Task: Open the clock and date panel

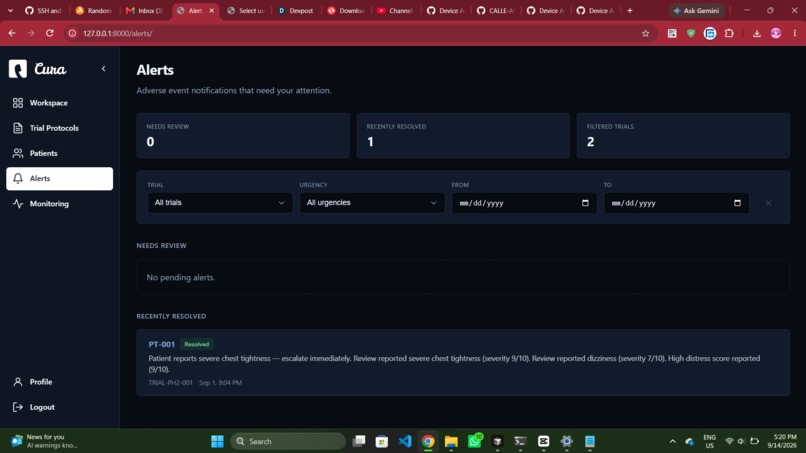Action: (782, 441)
